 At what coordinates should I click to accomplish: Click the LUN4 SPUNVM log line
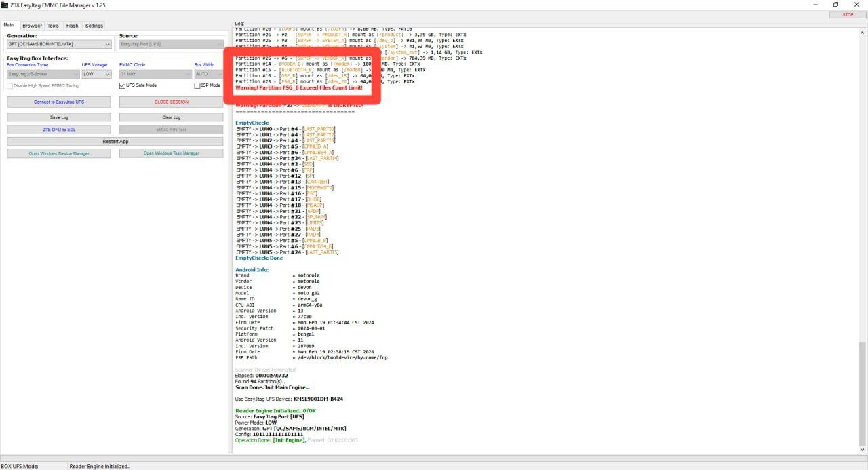pos(282,217)
